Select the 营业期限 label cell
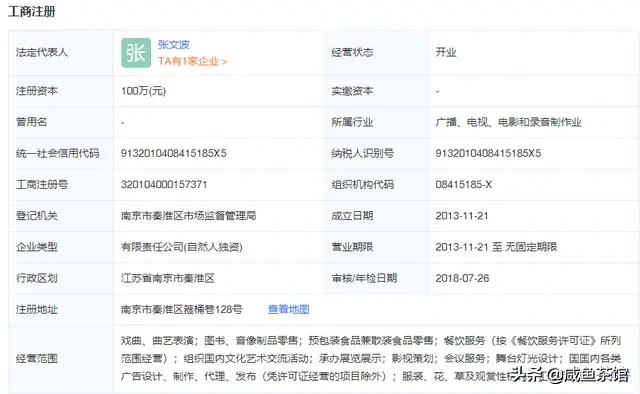Viewport: 640px width, 394px height. [x=376, y=247]
